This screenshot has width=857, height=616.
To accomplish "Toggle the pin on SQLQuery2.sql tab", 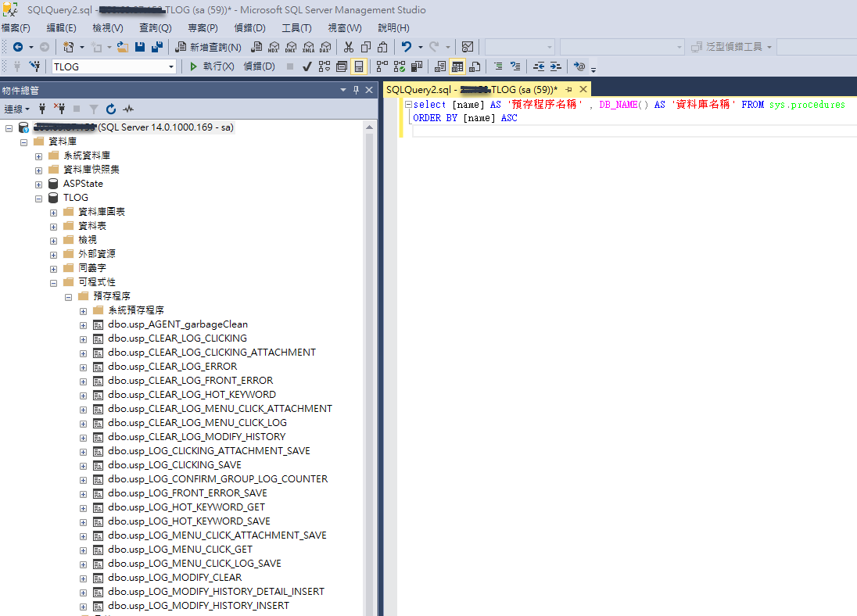I will click(x=568, y=89).
